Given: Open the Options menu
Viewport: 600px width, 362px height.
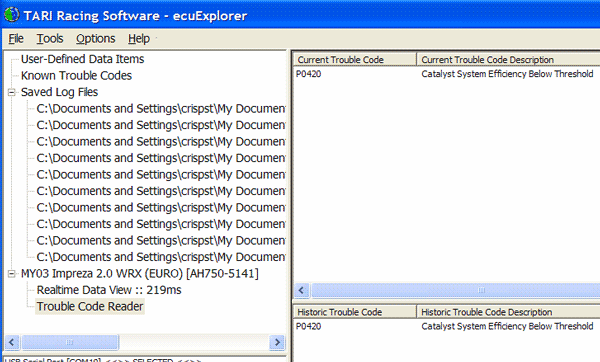Looking at the screenshot, I should (x=95, y=39).
